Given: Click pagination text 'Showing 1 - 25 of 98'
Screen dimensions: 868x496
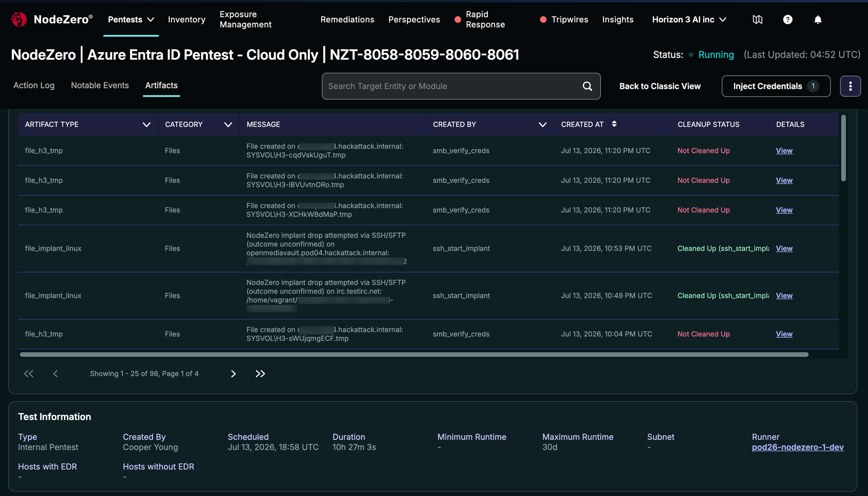Looking at the screenshot, I should point(144,374).
